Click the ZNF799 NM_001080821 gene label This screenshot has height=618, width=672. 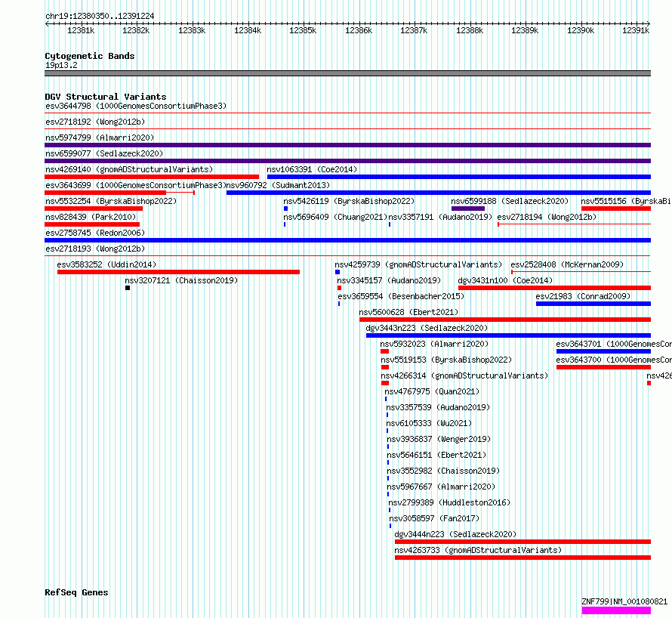pyautogui.click(x=624, y=601)
